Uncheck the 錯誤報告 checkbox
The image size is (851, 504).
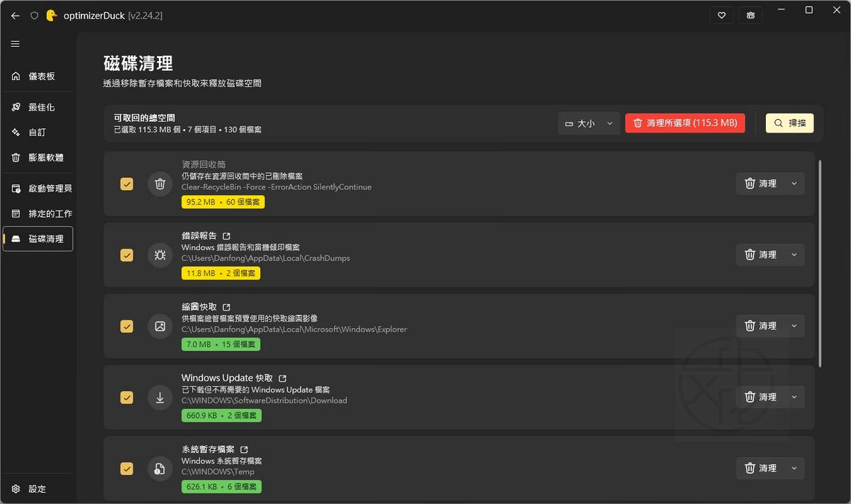coord(126,254)
